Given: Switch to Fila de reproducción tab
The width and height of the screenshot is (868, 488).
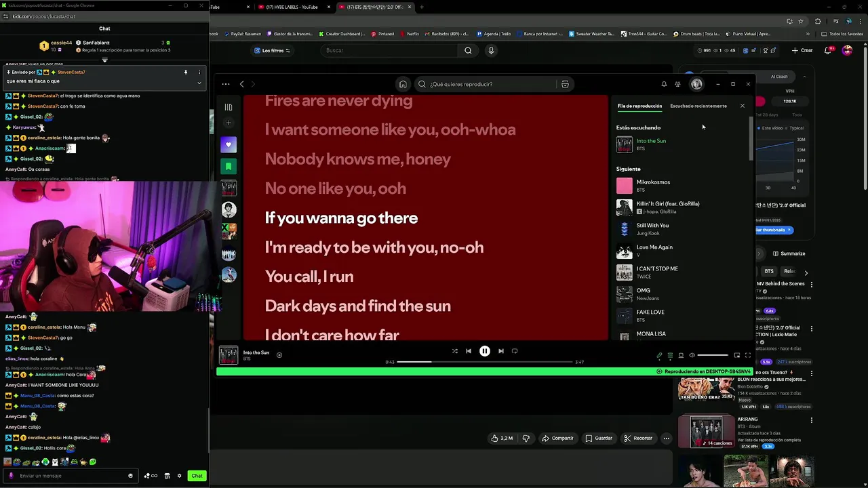Looking at the screenshot, I should pos(639,106).
